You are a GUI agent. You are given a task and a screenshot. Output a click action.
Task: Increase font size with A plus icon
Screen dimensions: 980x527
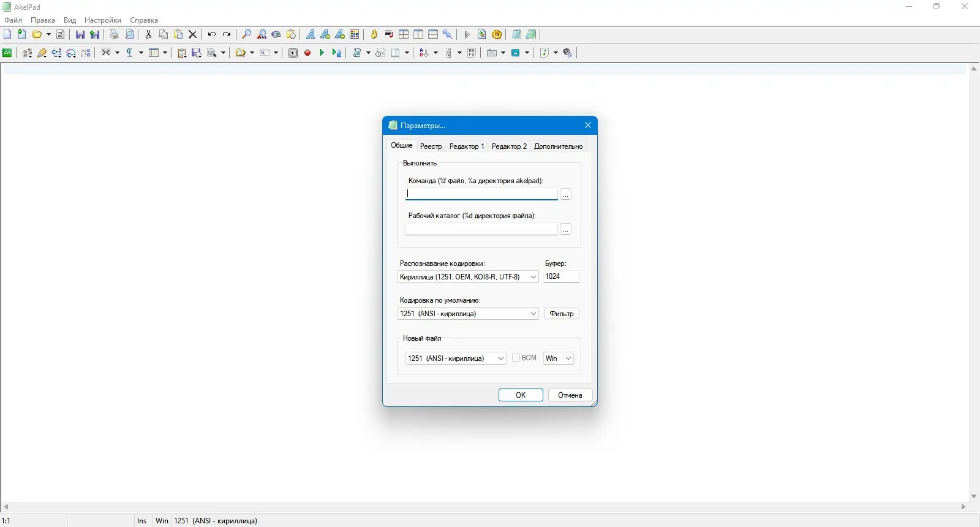[325, 35]
